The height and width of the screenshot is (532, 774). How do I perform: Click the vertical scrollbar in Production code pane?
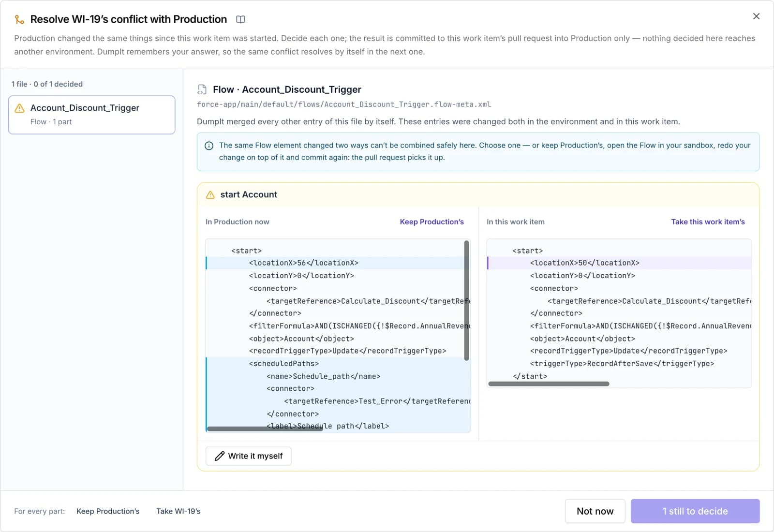[467, 300]
